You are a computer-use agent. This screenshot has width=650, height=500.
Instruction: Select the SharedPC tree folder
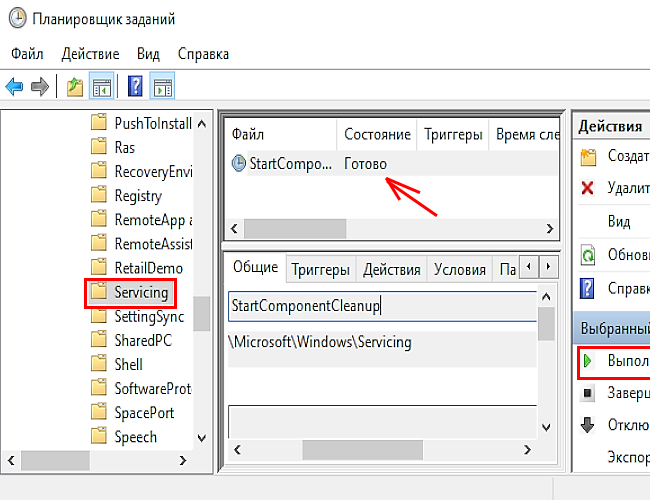143,340
